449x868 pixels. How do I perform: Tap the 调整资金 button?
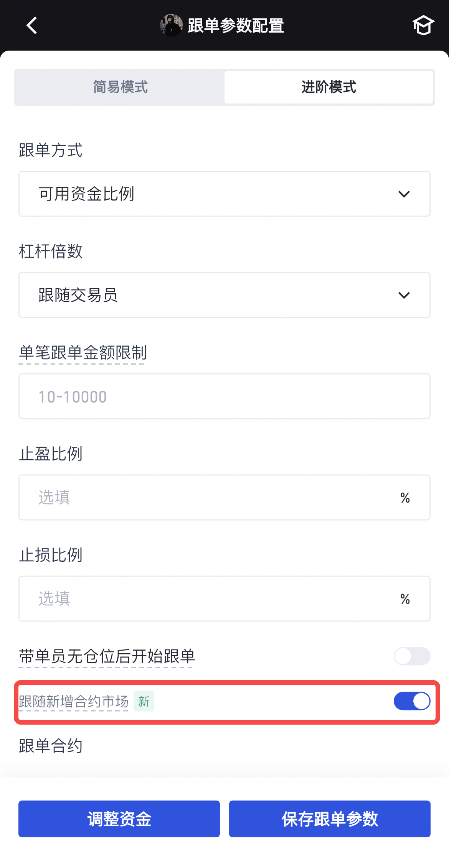pyautogui.click(x=119, y=819)
